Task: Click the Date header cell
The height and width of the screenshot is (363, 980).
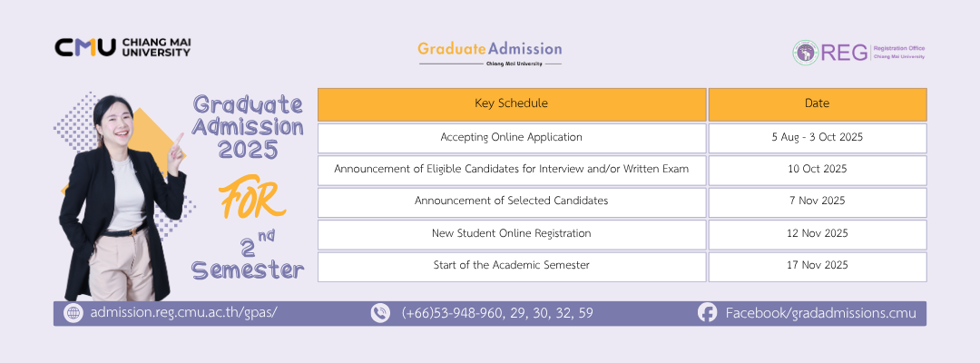Action: [818, 104]
